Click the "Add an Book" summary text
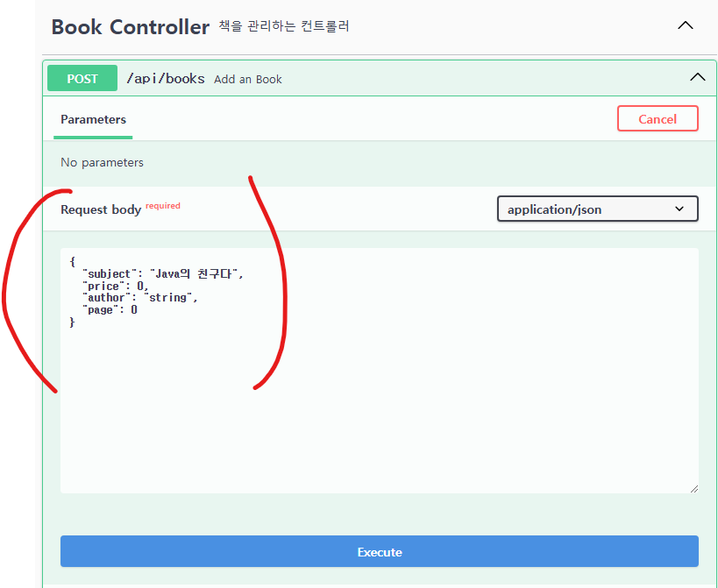 (248, 80)
